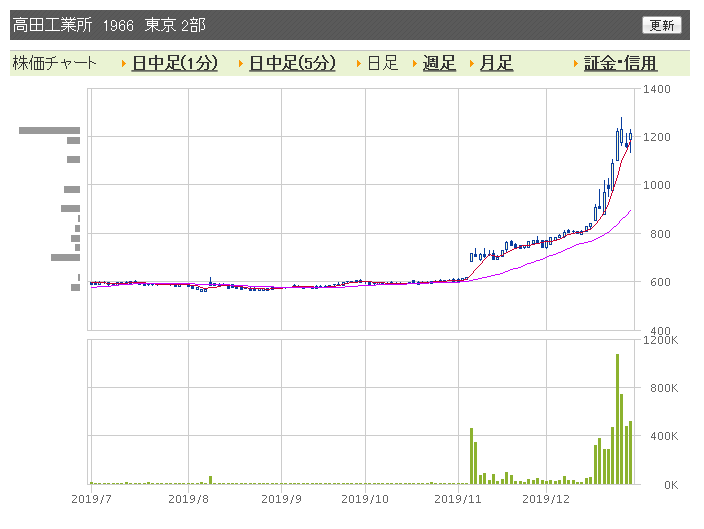Click orange arrow icon beside 月足

(x=472, y=64)
